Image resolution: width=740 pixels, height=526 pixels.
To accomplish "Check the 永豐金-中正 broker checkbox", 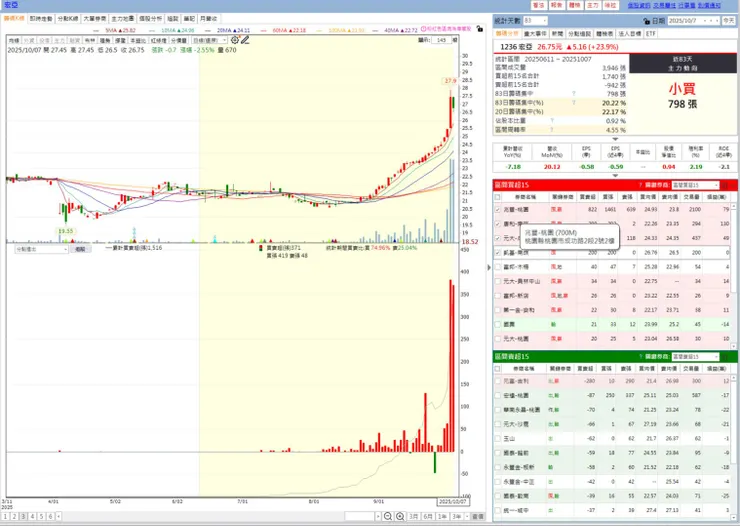I will click(497, 482).
